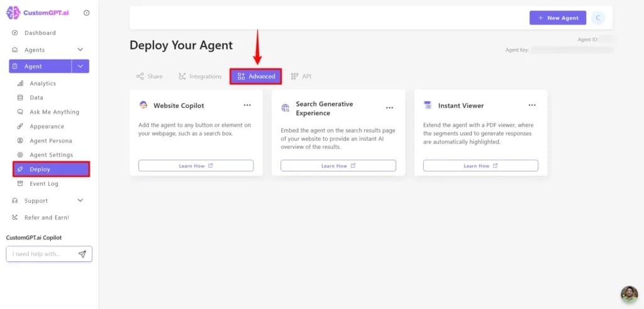Click the Ask Me Anything chat icon
The image size is (644, 309).
pos(20,112)
